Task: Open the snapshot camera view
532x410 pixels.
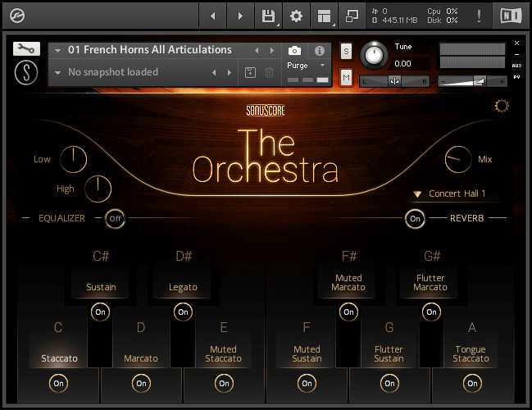Action: point(294,51)
